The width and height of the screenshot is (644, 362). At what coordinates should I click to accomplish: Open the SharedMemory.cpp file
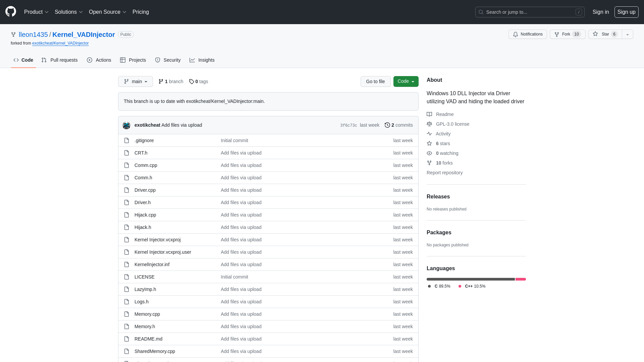(155, 351)
